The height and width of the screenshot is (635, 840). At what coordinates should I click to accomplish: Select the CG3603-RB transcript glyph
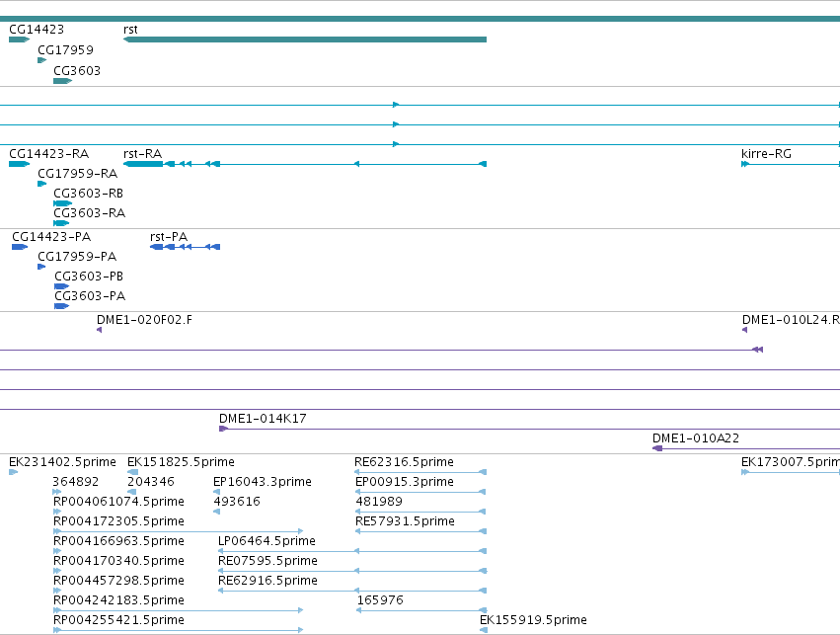(62, 203)
